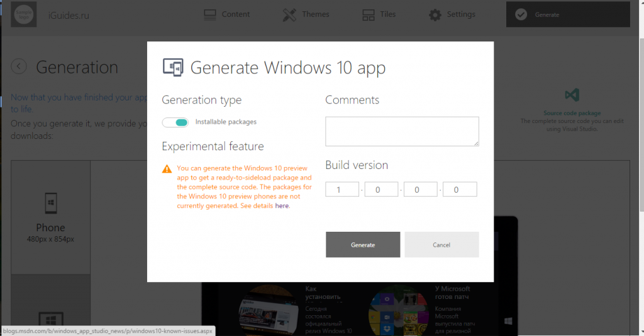Image resolution: width=644 pixels, height=336 pixels.
Task: Click the orange warning triangle icon
Action: (167, 169)
